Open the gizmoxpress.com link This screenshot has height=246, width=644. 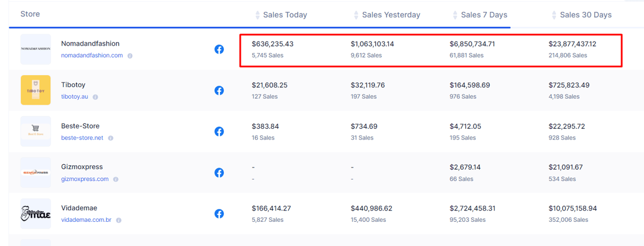tap(85, 179)
